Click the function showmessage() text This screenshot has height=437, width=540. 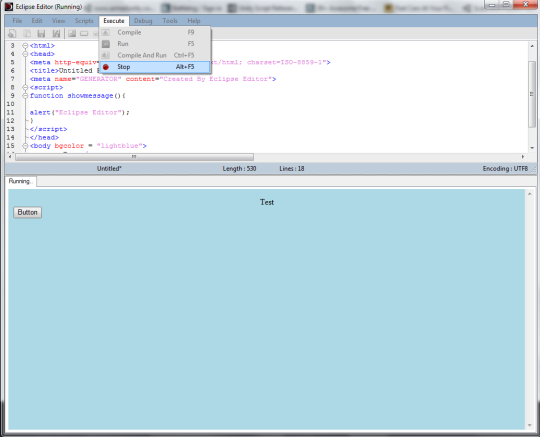coord(75,95)
